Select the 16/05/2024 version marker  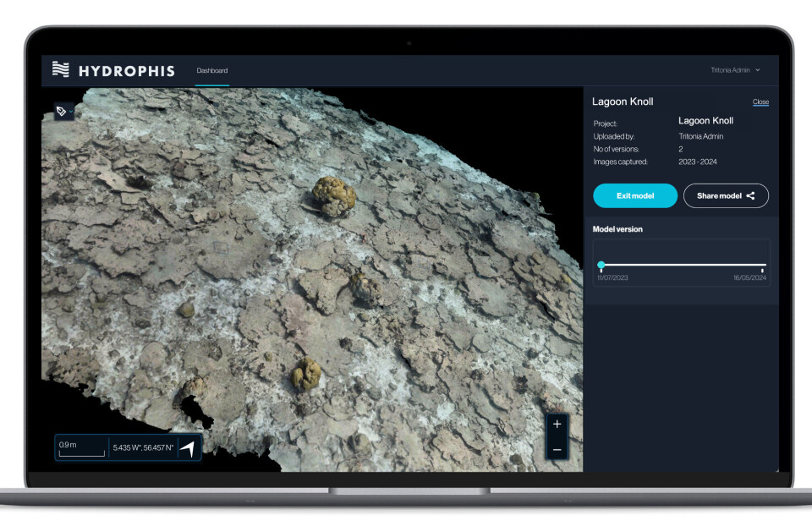(x=763, y=270)
